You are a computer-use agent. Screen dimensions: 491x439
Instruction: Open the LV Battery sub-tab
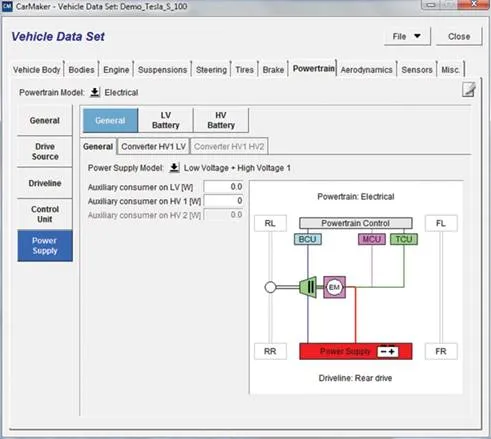pyautogui.click(x=166, y=120)
